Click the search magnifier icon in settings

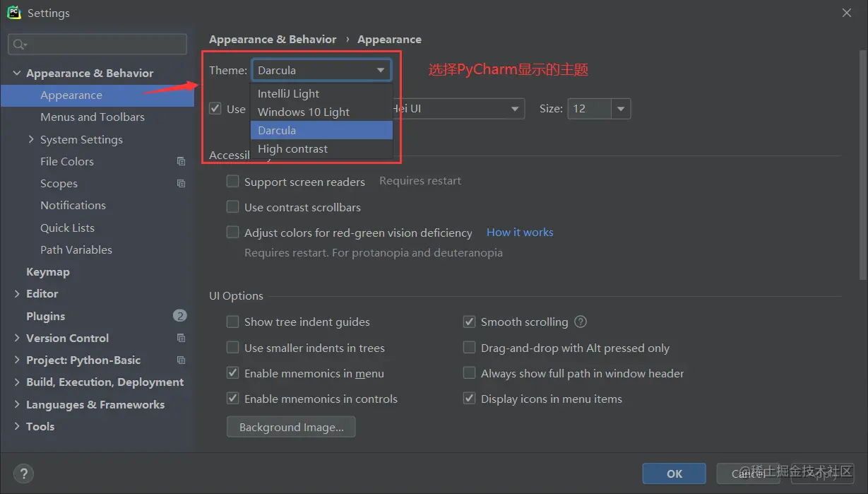point(19,45)
